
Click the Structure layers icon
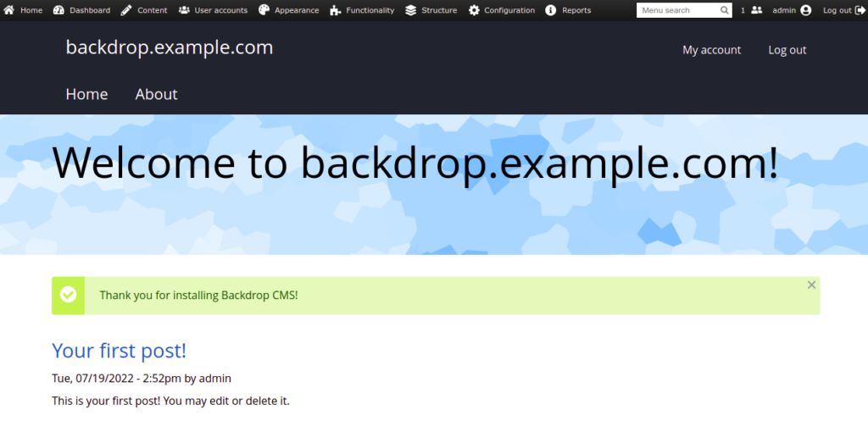(410, 10)
